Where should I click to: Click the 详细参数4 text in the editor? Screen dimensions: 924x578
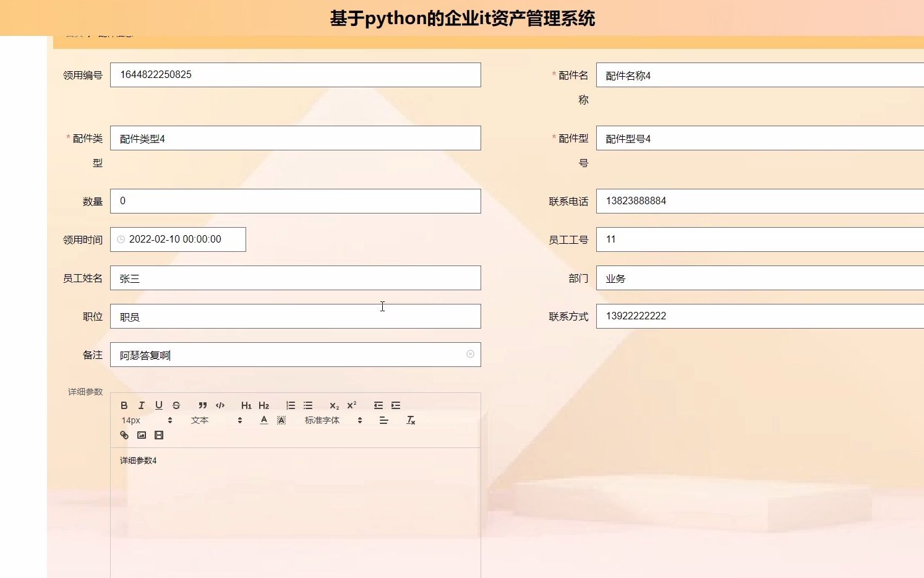click(138, 460)
